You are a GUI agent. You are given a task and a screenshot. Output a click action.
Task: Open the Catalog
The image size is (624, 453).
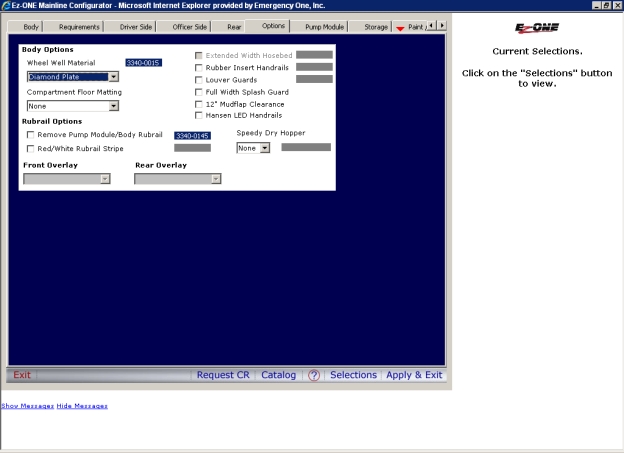click(279, 375)
